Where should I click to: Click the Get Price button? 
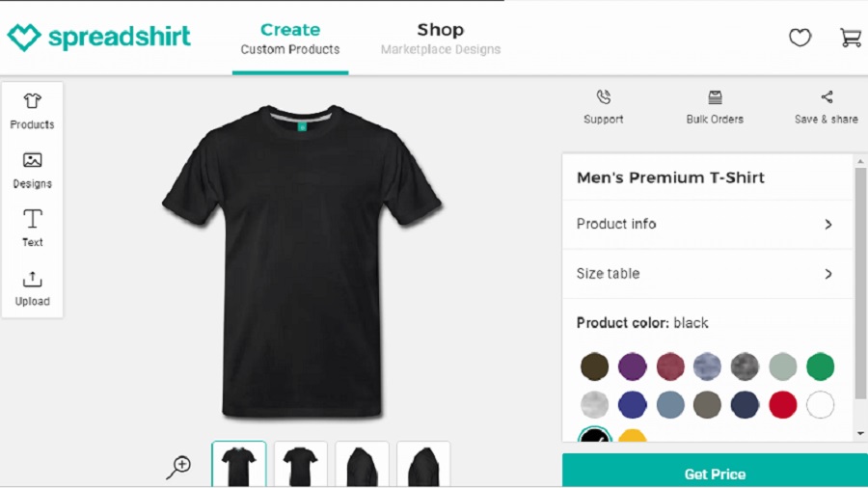coord(715,474)
